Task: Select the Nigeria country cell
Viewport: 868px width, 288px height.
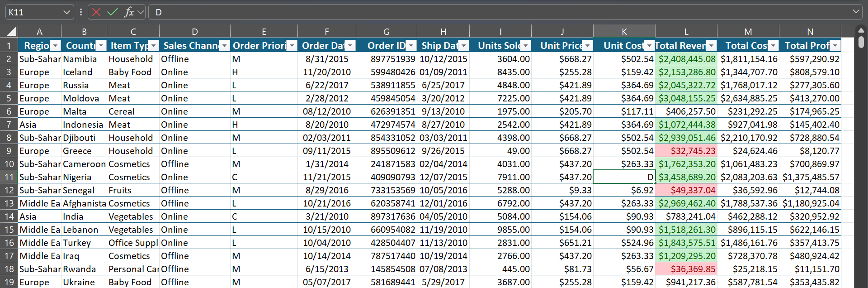Action: coord(84,177)
